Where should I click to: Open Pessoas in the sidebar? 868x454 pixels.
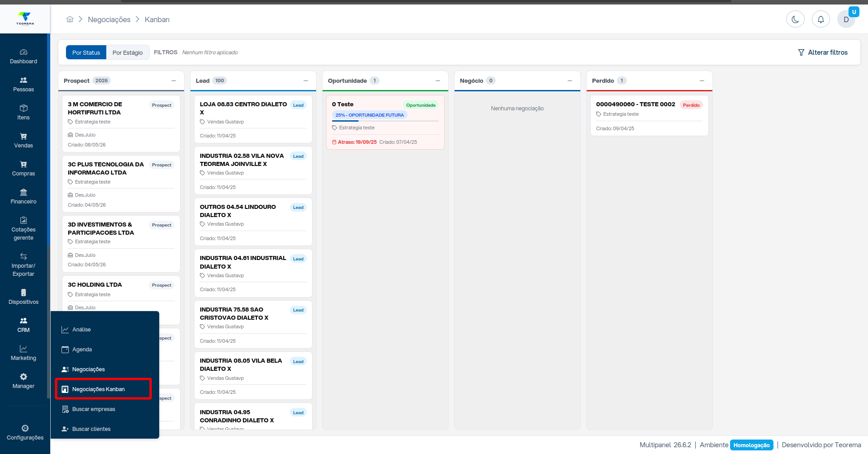[24, 85]
